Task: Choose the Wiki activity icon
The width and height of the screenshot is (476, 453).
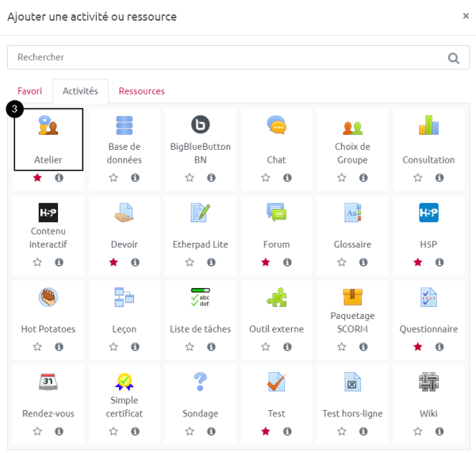Action: click(x=428, y=382)
